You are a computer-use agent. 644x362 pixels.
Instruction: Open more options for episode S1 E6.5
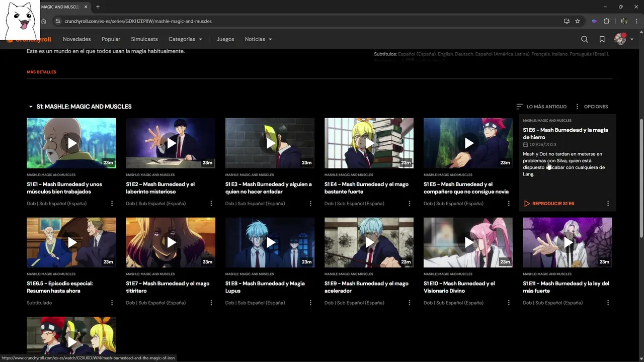112,303
